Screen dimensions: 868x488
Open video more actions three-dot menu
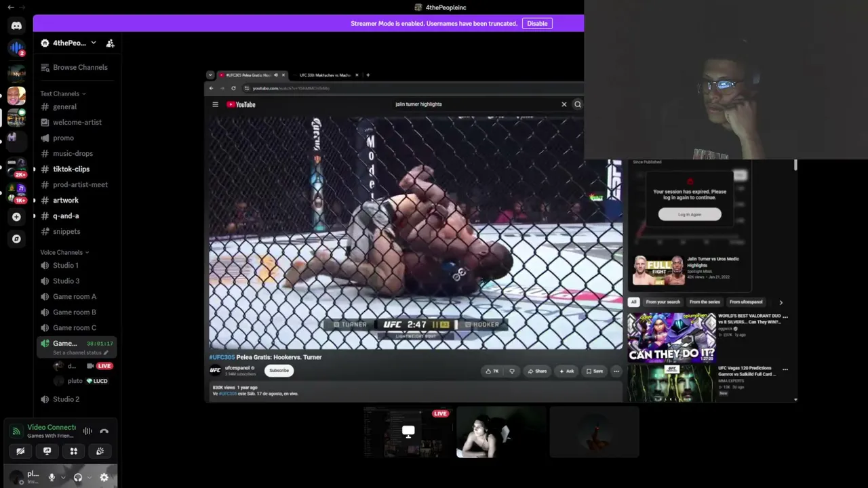(x=616, y=371)
